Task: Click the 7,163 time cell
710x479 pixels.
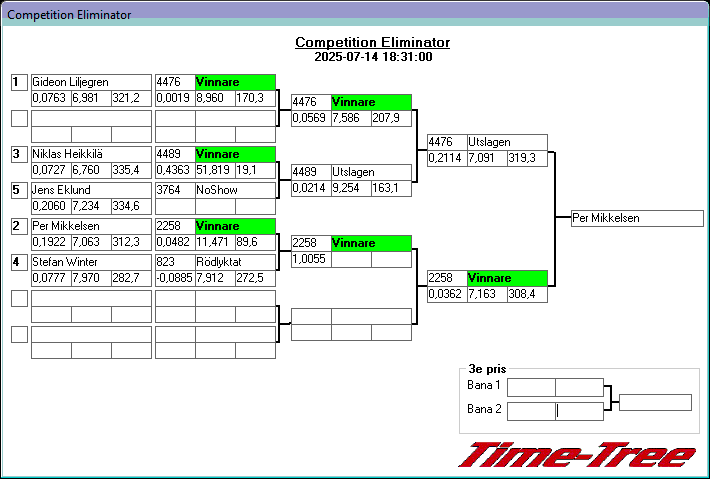Action: [x=487, y=294]
